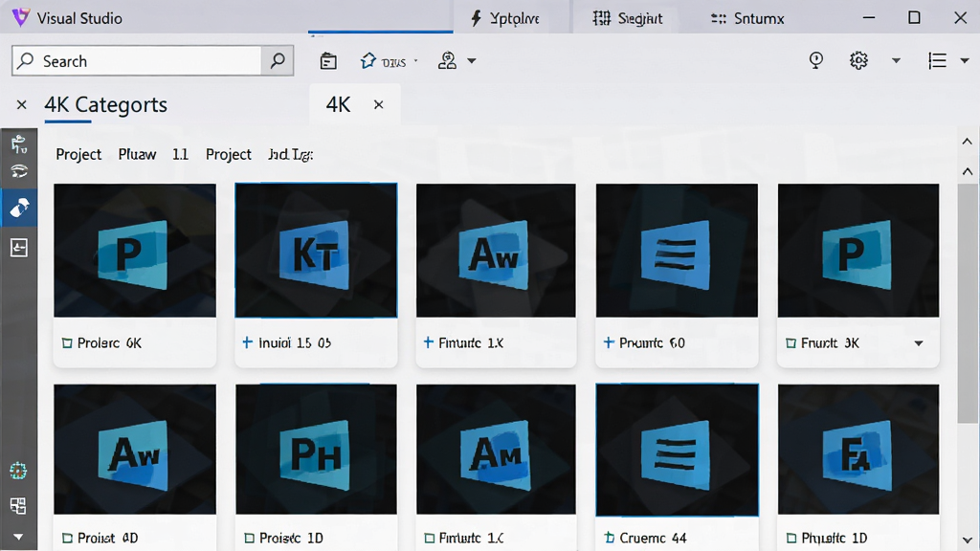980x551 pixels.
Task: Click the second Project filter label
Action: [x=228, y=154]
